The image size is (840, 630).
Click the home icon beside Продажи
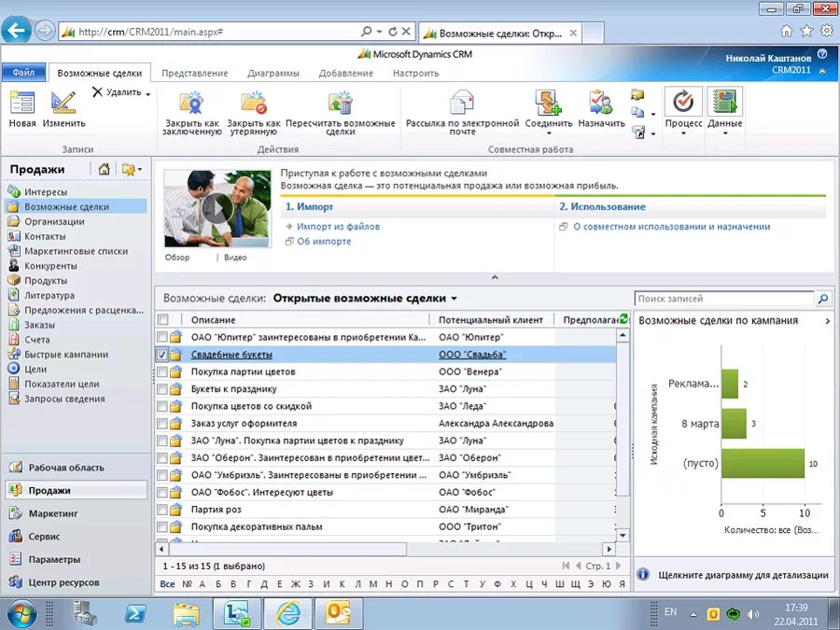(x=104, y=169)
